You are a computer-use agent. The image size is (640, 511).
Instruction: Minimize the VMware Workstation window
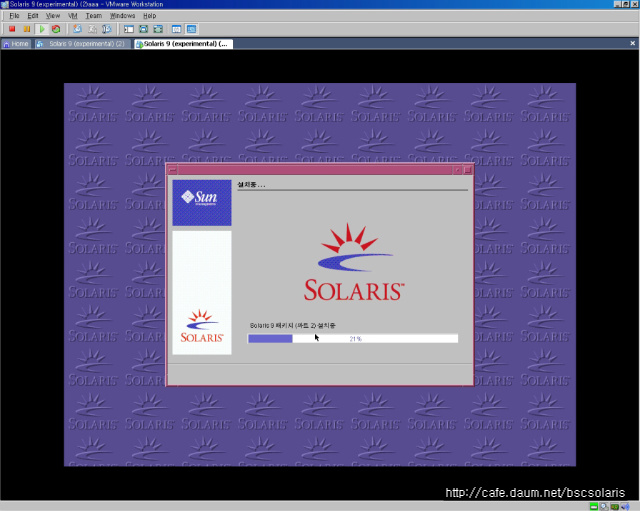618,4
